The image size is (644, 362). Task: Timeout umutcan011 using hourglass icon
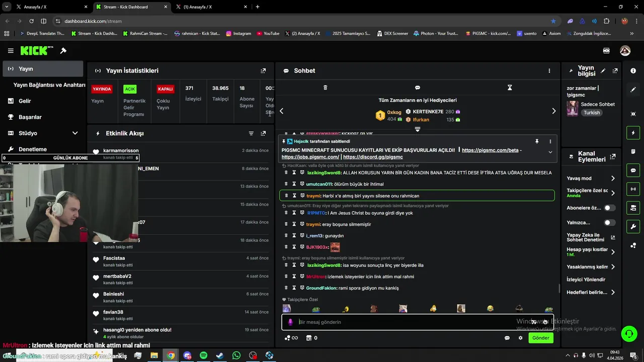pyautogui.click(x=294, y=184)
